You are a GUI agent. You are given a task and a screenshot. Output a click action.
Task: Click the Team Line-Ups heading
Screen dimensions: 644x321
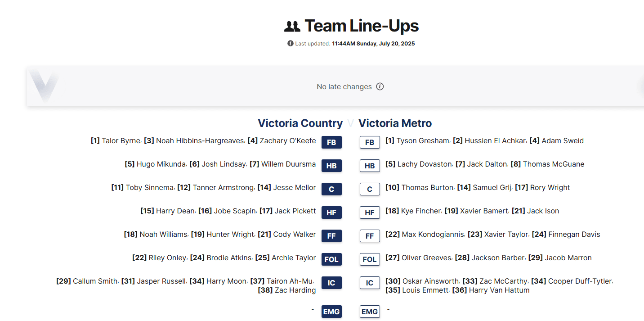[x=362, y=26]
